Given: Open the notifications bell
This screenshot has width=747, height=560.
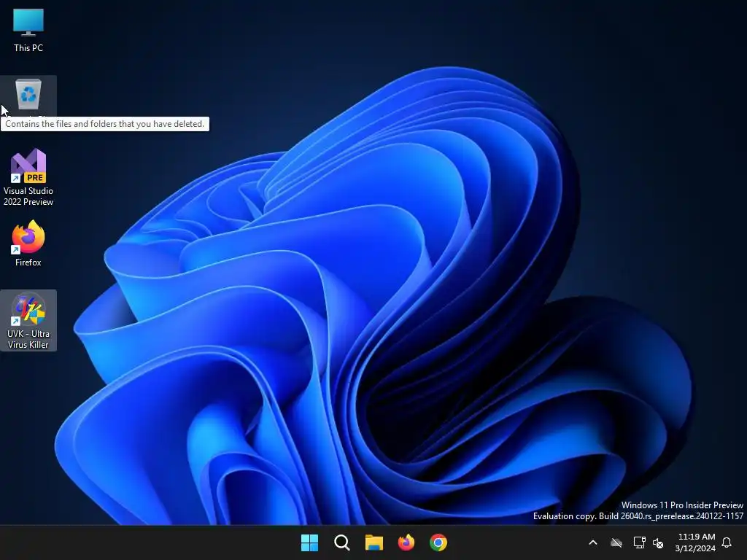Looking at the screenshot, I should (x=727, y=542).
